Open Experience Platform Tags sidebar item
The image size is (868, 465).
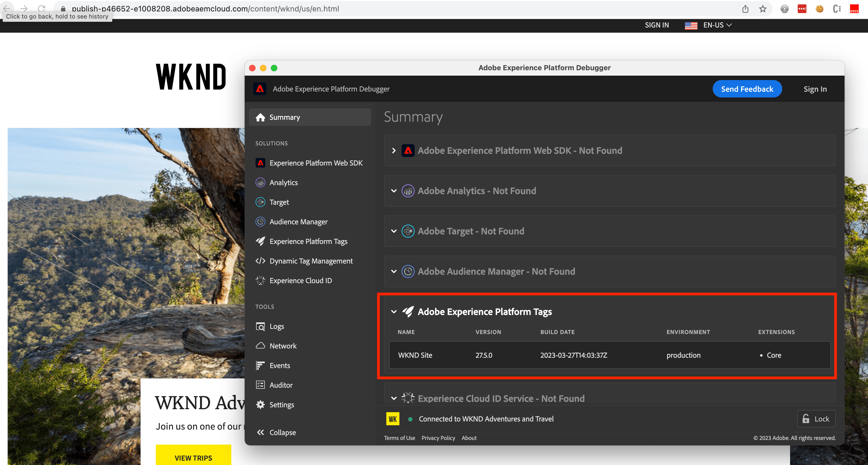(308, 241)
